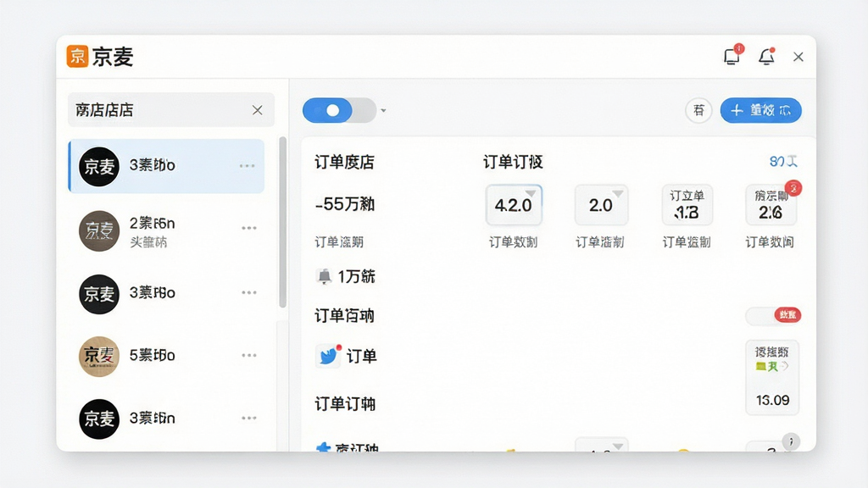Screen dimensions: 868x488
Task: Open more options on the highlighted store row
Action: click(x=247, y=166)
